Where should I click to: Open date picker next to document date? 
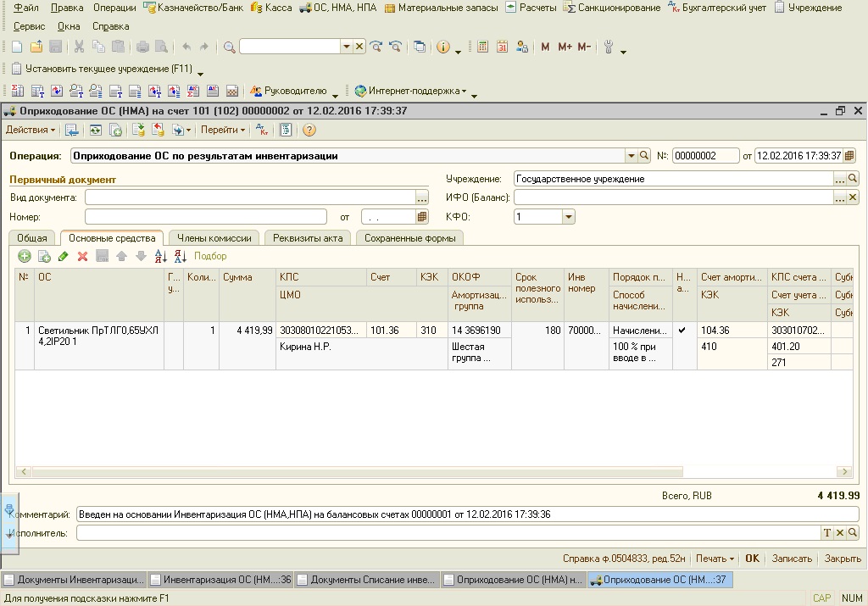(850, 156)
